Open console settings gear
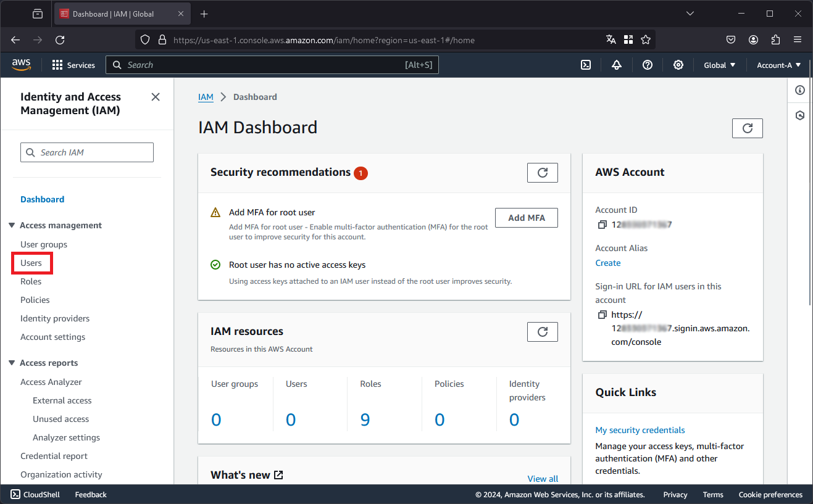This screenshot has width=813, height=504. [678, 65]
